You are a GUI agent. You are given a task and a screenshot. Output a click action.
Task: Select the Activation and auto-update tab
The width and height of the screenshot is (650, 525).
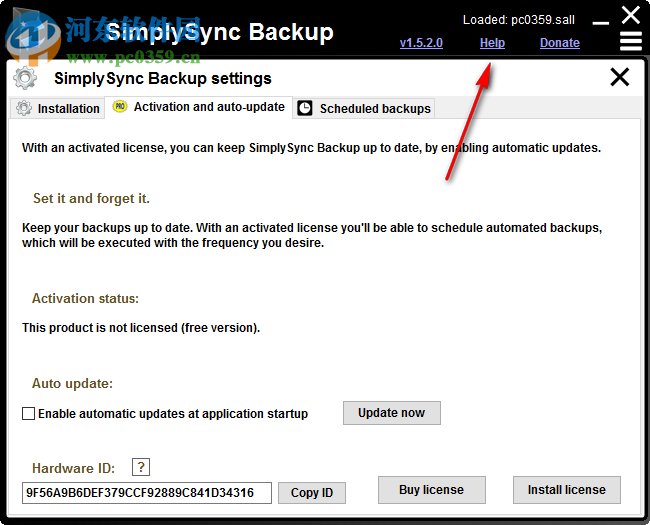[199, 107]
